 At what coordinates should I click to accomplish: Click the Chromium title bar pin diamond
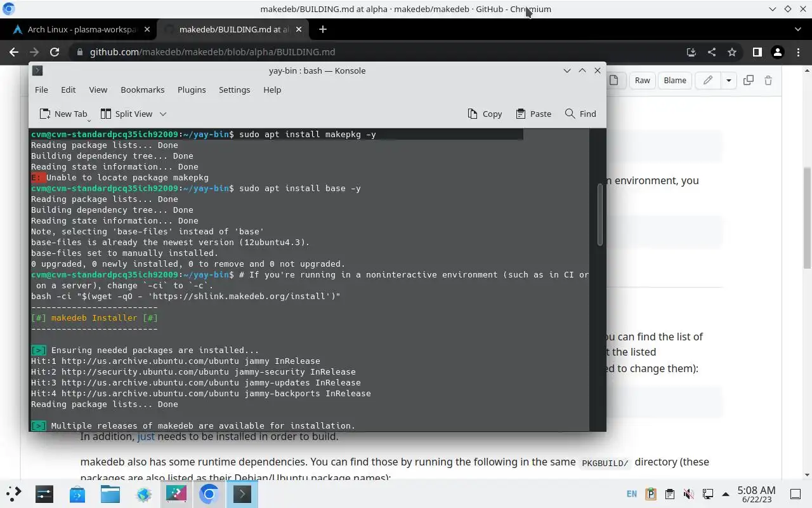click(x=787, y=9)
